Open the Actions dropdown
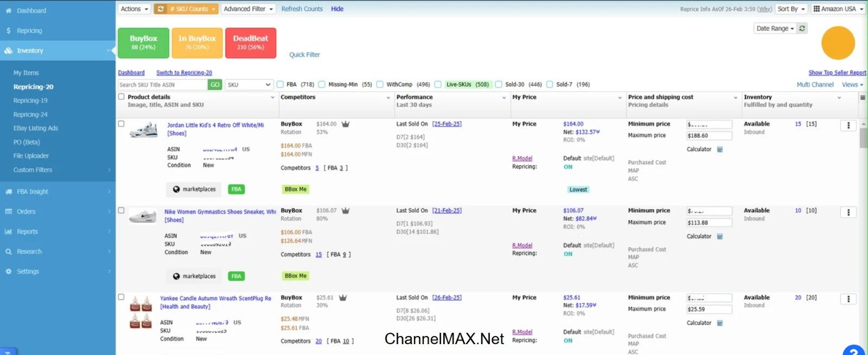The width and height of the screenshot is (868, 355). click(x=135, y=9)
